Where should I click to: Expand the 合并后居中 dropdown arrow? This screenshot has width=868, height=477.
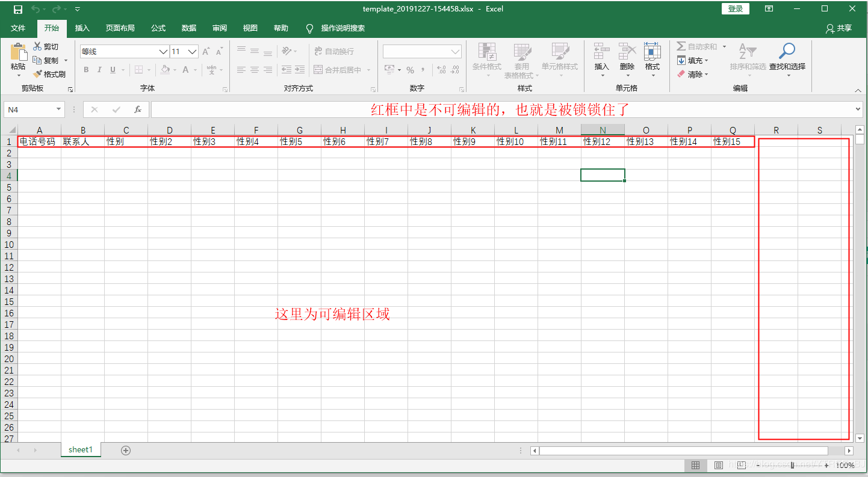[368, 70]
